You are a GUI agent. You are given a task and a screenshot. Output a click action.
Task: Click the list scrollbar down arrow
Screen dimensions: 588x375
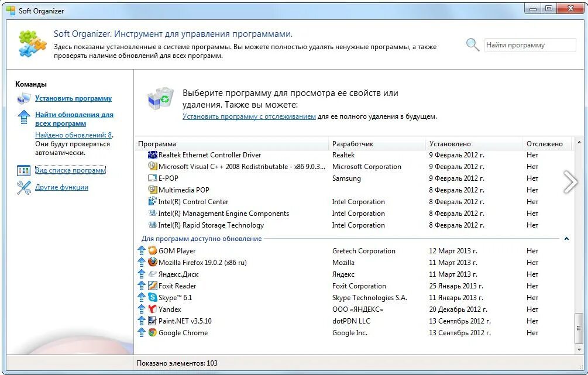[x=579, y=349]
